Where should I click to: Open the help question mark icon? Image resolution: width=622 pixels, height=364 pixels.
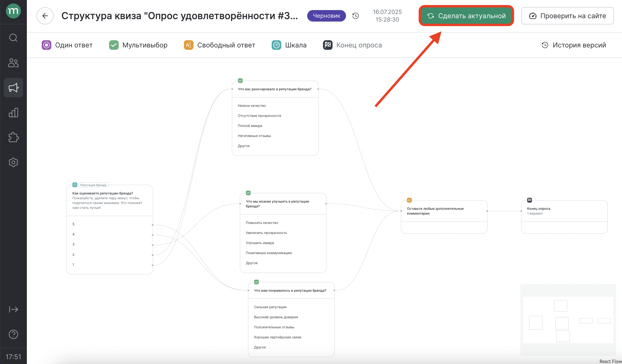[13, 335]
